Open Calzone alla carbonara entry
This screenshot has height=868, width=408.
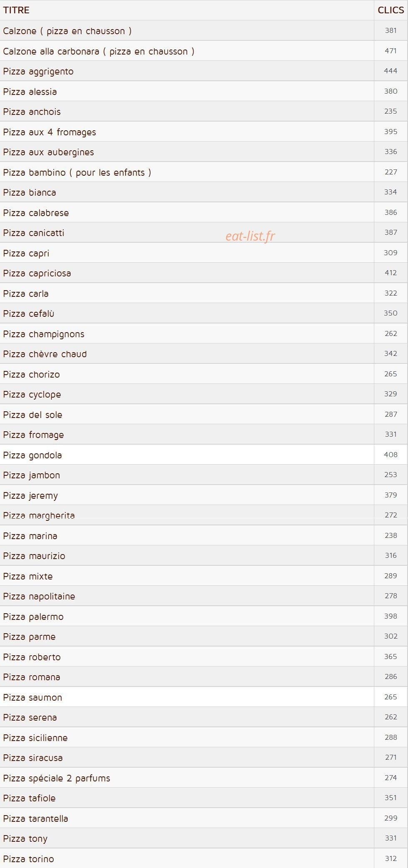(x=99, y=51)
